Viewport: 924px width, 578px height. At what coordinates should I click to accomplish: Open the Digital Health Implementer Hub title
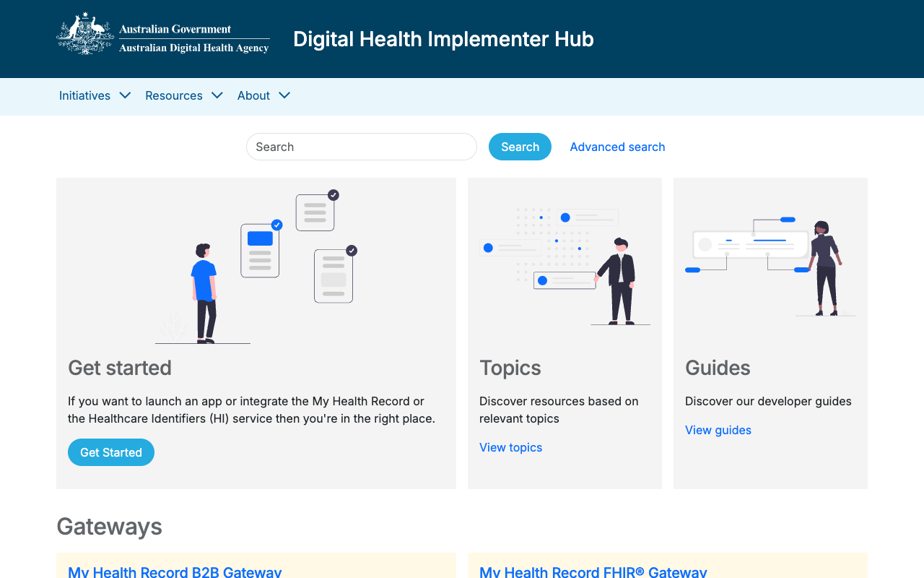(x=443, y=39)
